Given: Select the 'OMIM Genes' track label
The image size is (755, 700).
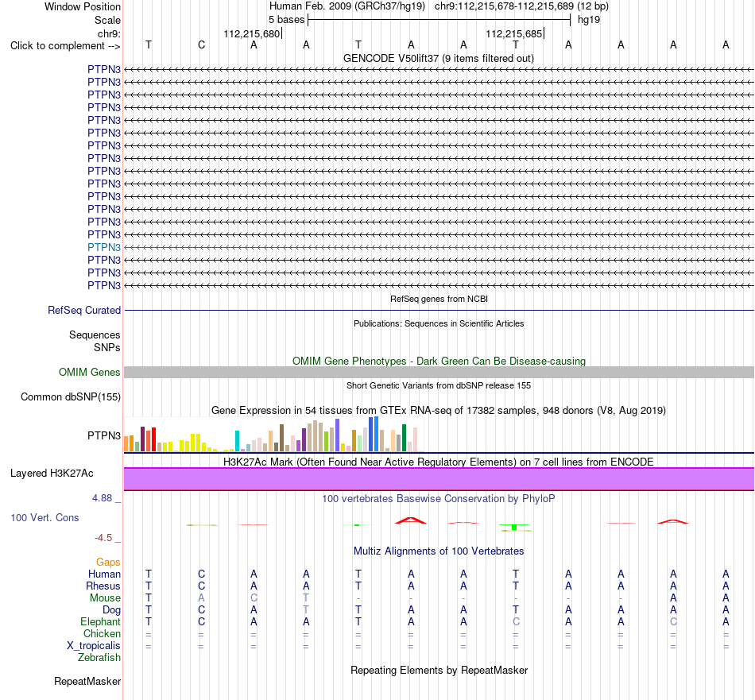Looking at the screenshot, I should tap(89, 372).
